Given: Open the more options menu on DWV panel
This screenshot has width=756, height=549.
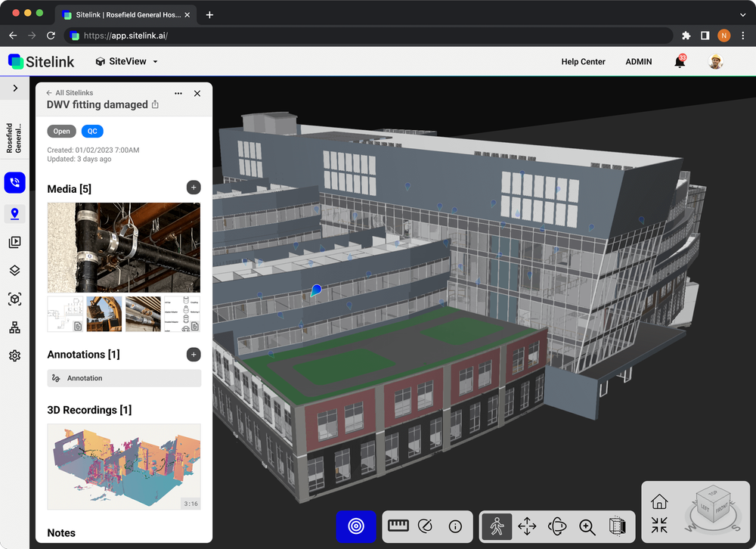Looking at the screenshot, I should point(178,93).
